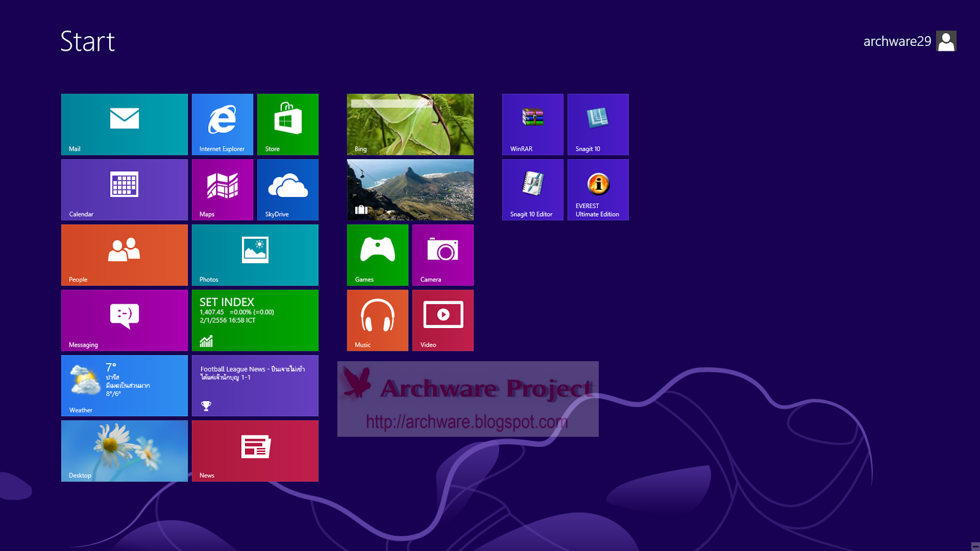
Task: Open the Desktop tile
Action: 124,451
